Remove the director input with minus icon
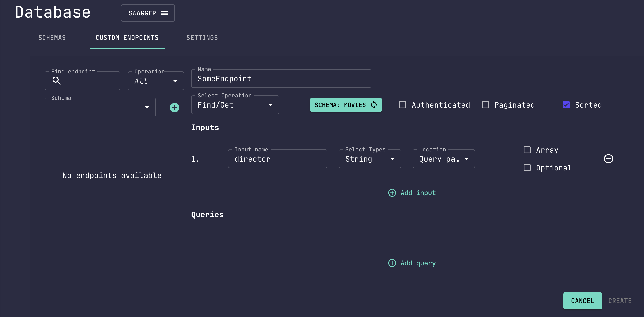The image size is (644, 317). pyautogui.click(x=608, y=158)
